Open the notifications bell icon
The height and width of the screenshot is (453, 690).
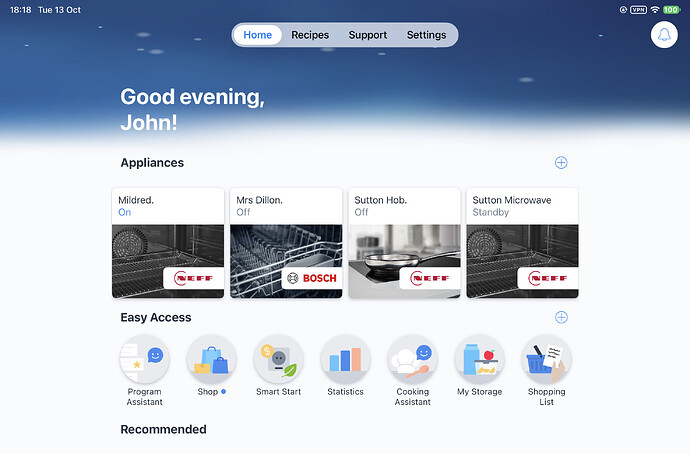click(x=664, y=35)
